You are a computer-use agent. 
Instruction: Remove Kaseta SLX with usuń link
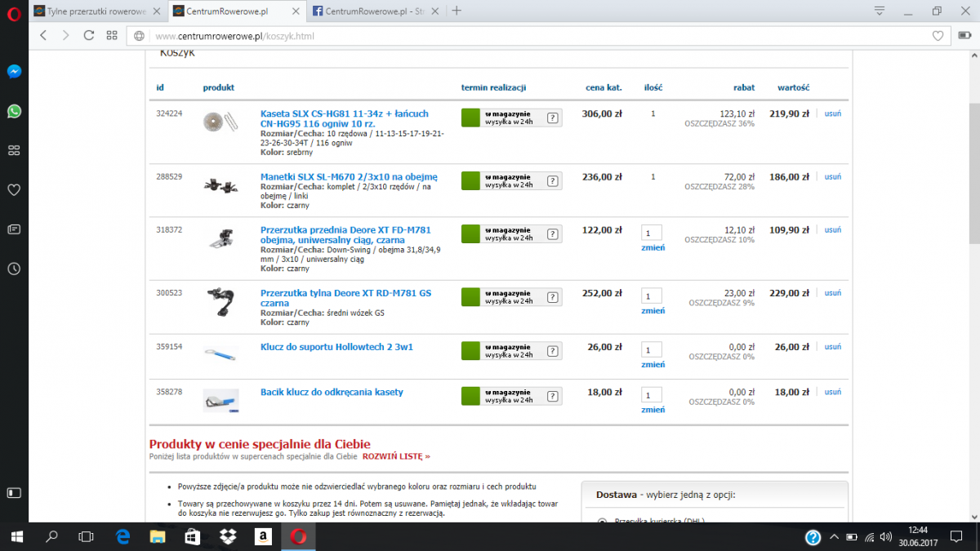(x=832, y=113)
